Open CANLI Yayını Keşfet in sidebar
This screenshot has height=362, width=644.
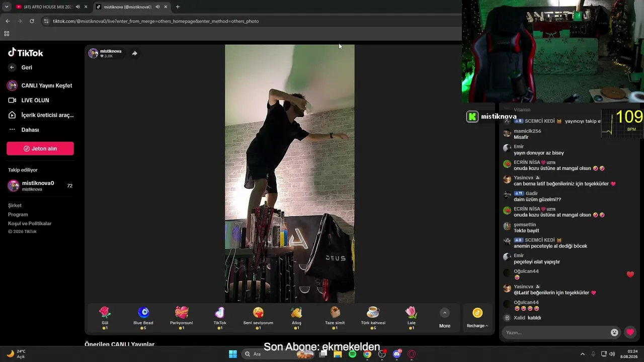(40, 85)
